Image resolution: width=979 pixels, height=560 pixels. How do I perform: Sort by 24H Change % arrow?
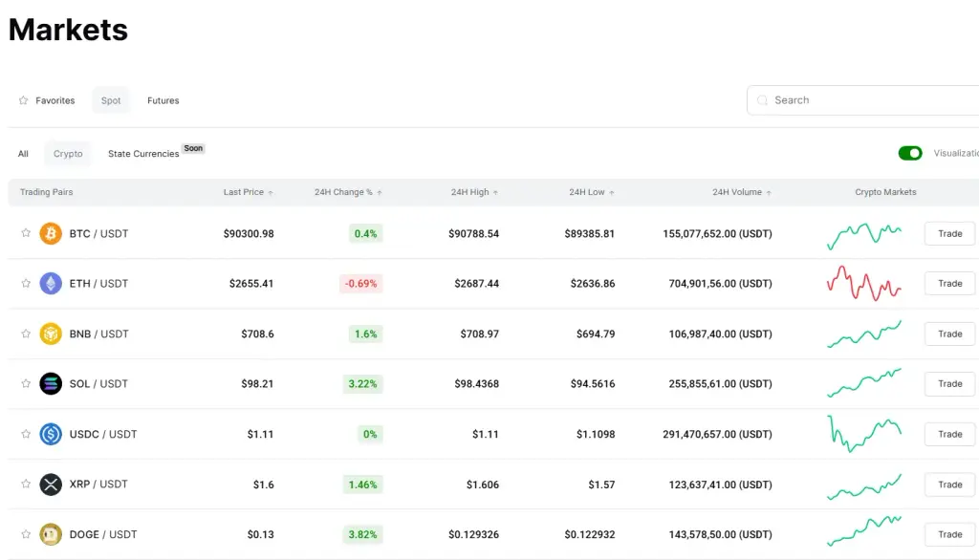tap(380, 193)
